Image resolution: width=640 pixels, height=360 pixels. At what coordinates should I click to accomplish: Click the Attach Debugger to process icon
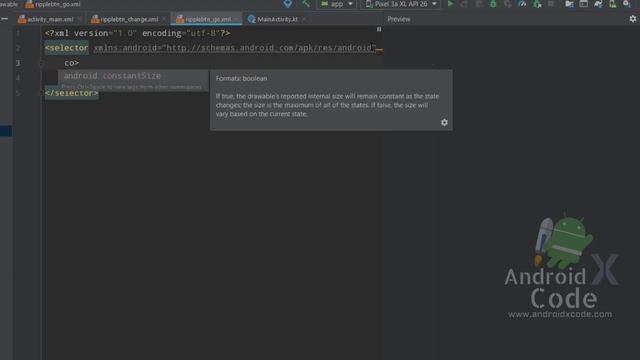[537, 4]
